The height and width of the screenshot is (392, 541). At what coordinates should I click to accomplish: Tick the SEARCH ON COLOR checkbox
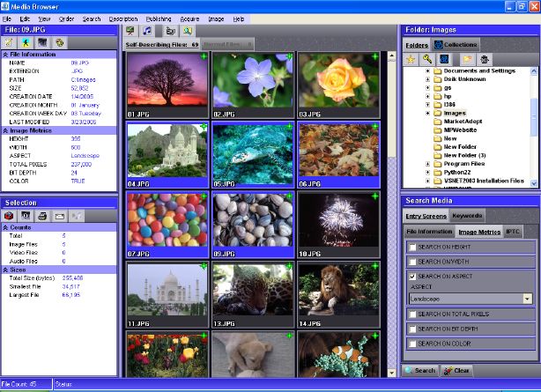(411, 343)
